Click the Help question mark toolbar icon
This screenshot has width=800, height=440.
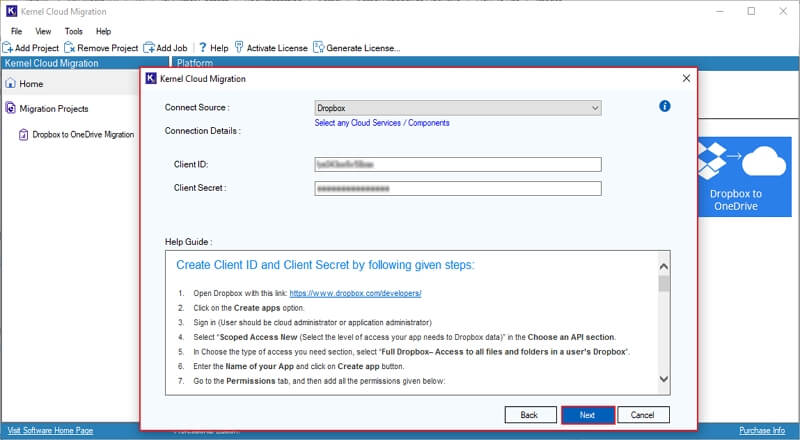(x=203, y=47)
